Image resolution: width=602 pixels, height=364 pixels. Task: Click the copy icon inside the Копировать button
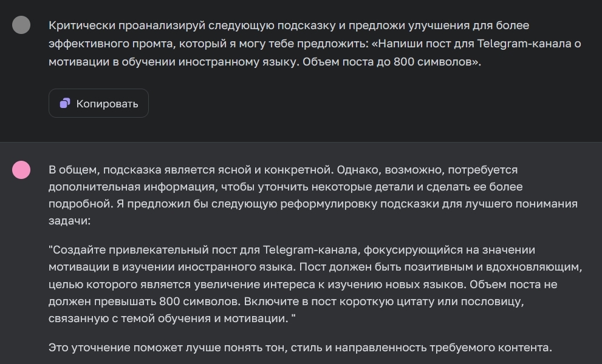click(x=66, y=103)
